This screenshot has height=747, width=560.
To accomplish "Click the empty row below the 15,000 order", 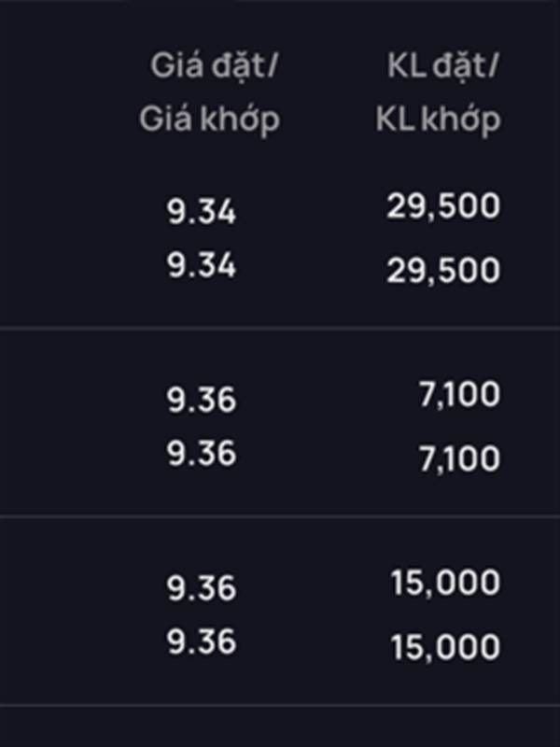I will click(280, 726).
